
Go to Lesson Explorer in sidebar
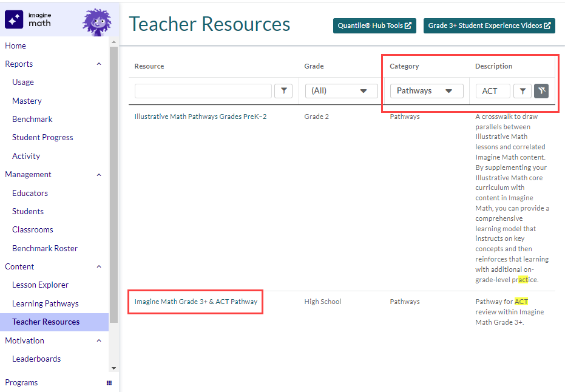(x=40, y=285)
